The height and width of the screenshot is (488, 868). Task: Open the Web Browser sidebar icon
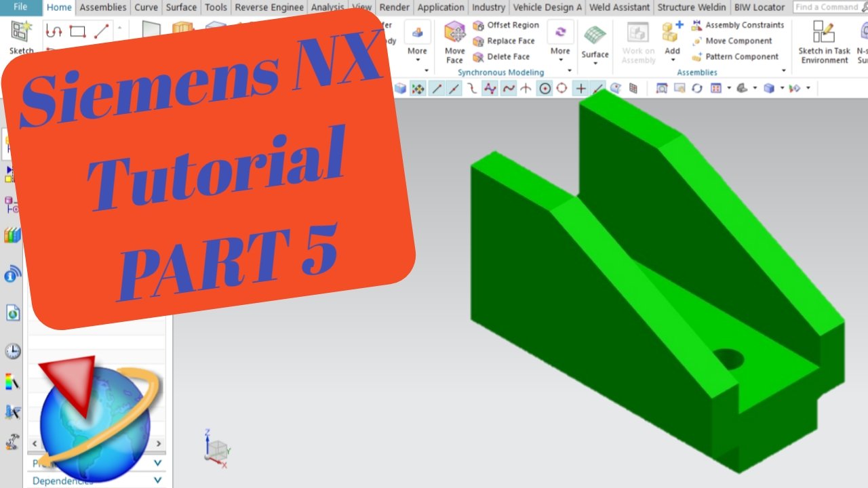pyautogui.click(x=12, y=312)
